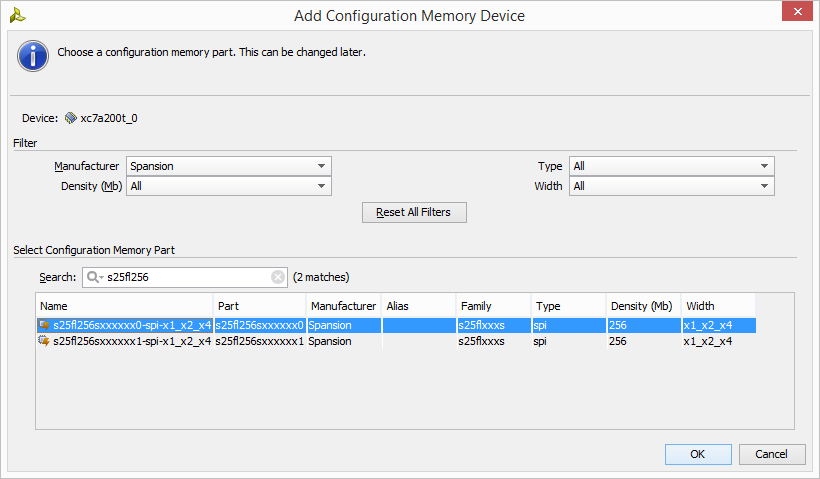This screenshot has height=479, width=820.
Task: Open the Width filter dropdown
Action: (671, 186)
